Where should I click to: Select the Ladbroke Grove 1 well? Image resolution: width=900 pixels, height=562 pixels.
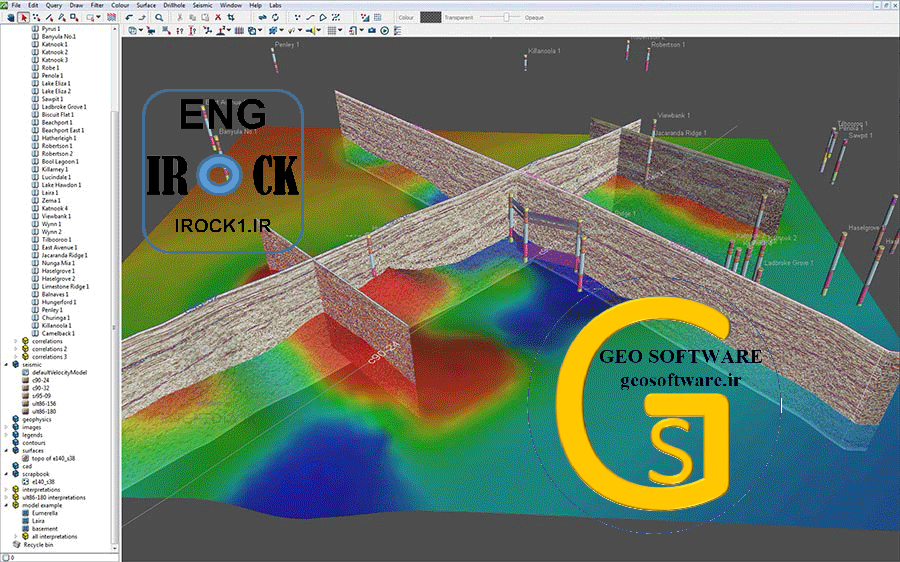tap(64, 107)
